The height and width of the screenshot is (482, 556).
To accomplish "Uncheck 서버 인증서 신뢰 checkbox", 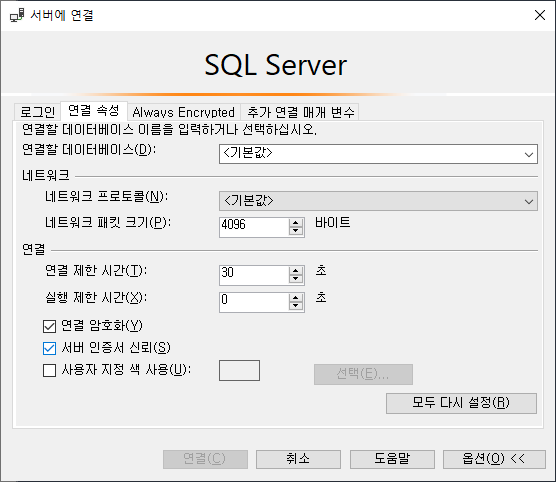I will tap(49, 348).
